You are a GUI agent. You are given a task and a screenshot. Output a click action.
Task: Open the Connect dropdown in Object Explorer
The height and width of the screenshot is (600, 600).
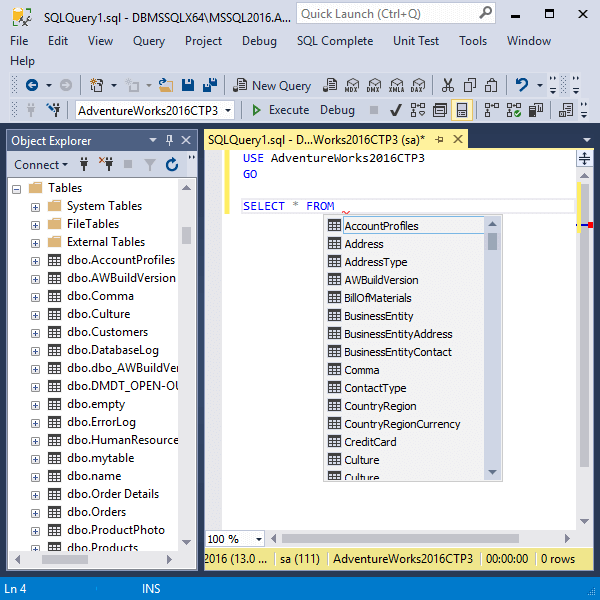pos(41,165)
